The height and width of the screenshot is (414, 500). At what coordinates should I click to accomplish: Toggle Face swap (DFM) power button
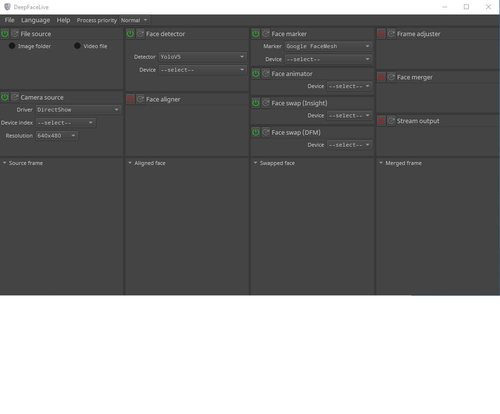coord(256,132)
